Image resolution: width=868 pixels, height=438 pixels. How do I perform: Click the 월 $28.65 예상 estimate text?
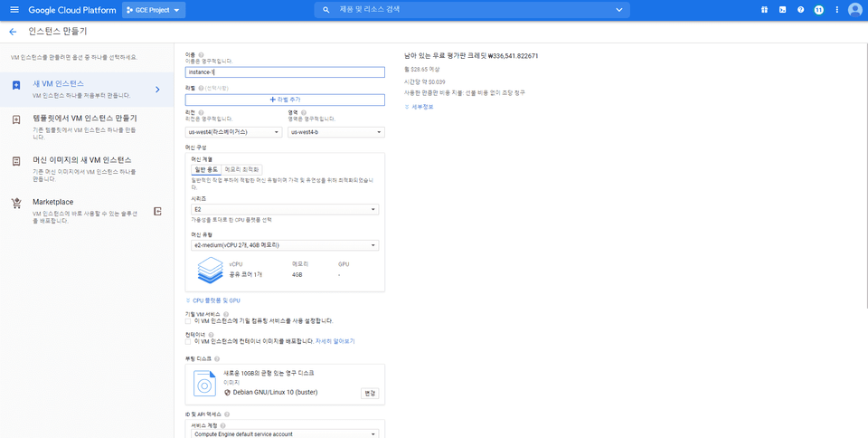point(422,69)
